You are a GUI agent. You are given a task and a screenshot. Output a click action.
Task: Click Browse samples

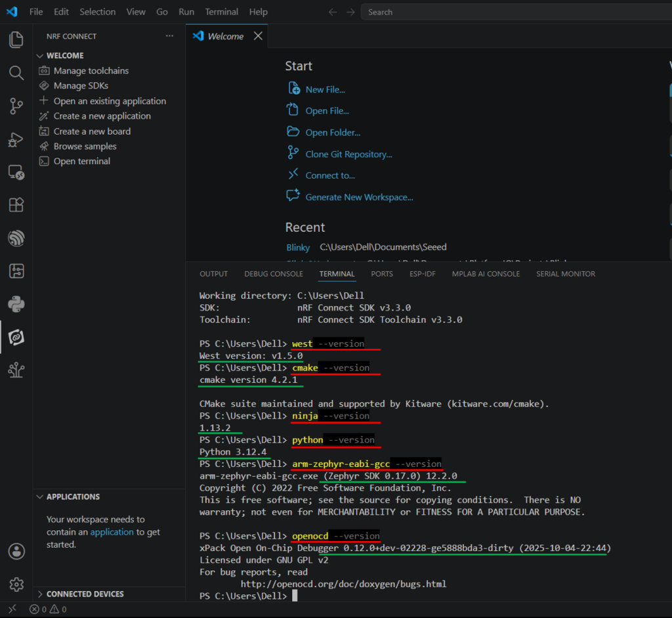pyautogui.click(x=85, y=146)
